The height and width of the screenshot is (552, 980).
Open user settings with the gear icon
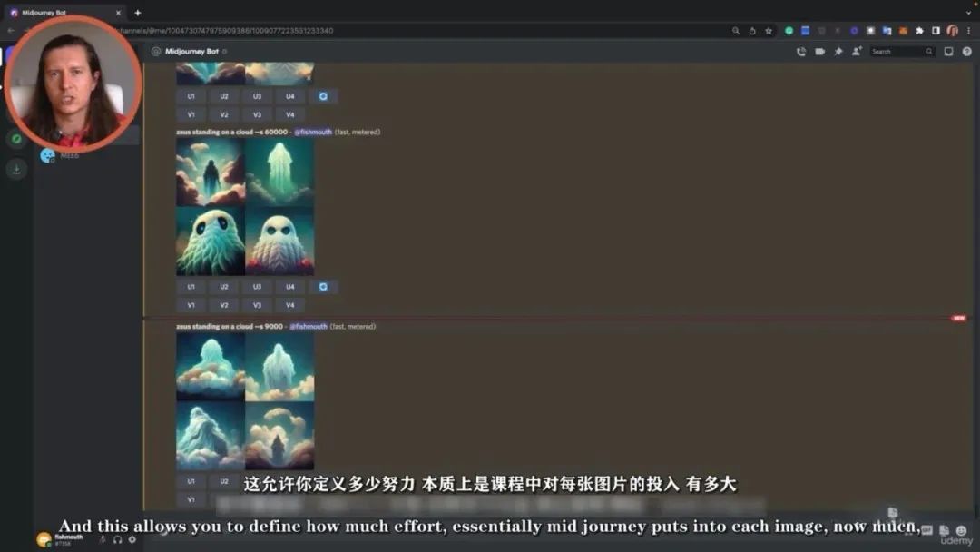132,539
